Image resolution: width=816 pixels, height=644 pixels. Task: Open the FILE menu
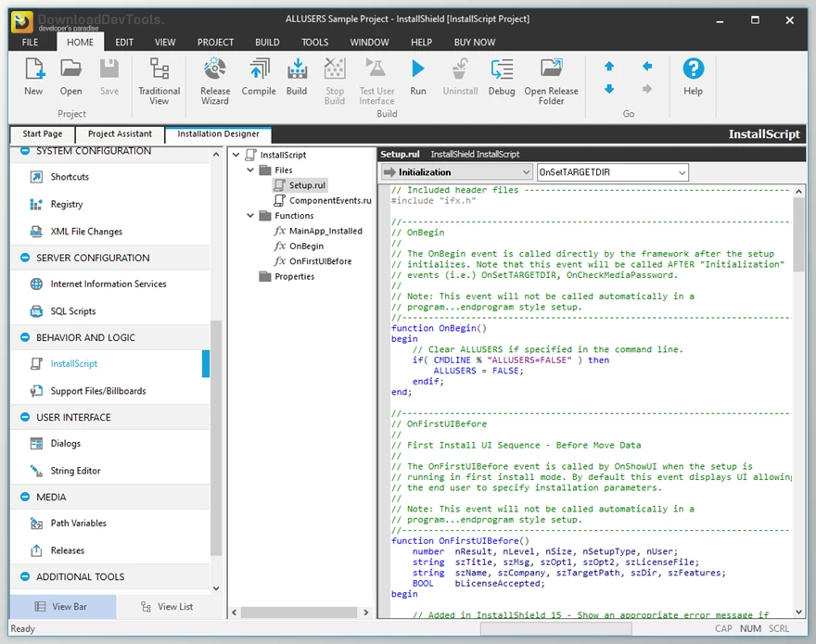pos(30,42)
